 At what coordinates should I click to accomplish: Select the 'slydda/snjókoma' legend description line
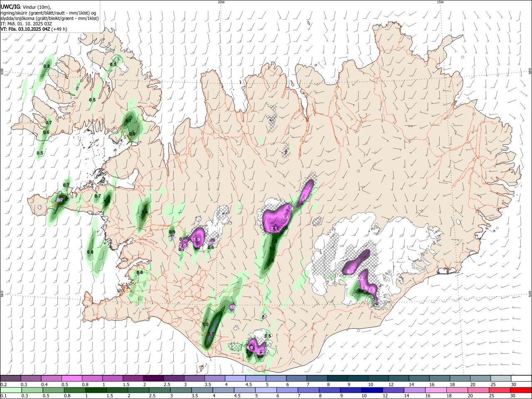[49, 18]
